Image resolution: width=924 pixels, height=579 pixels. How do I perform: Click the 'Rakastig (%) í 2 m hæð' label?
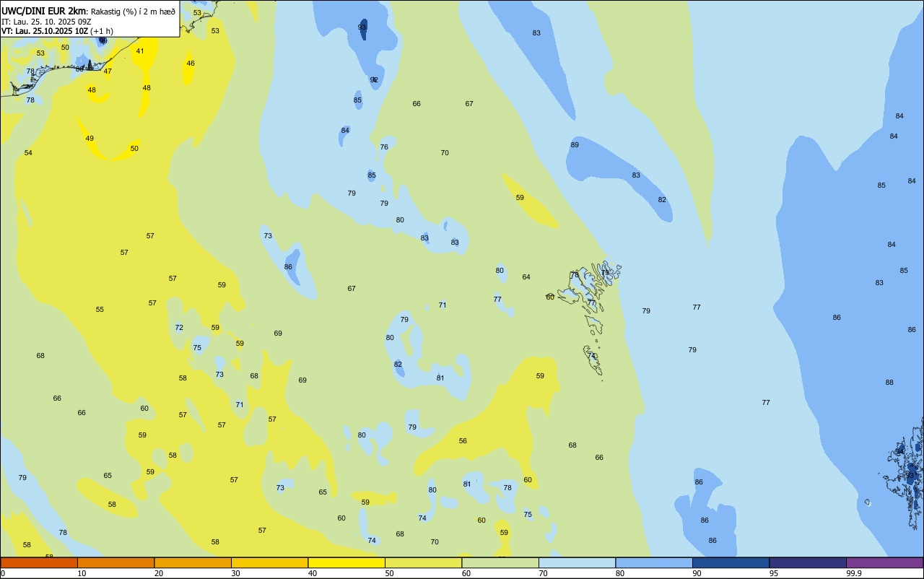(x=133, y=12)
